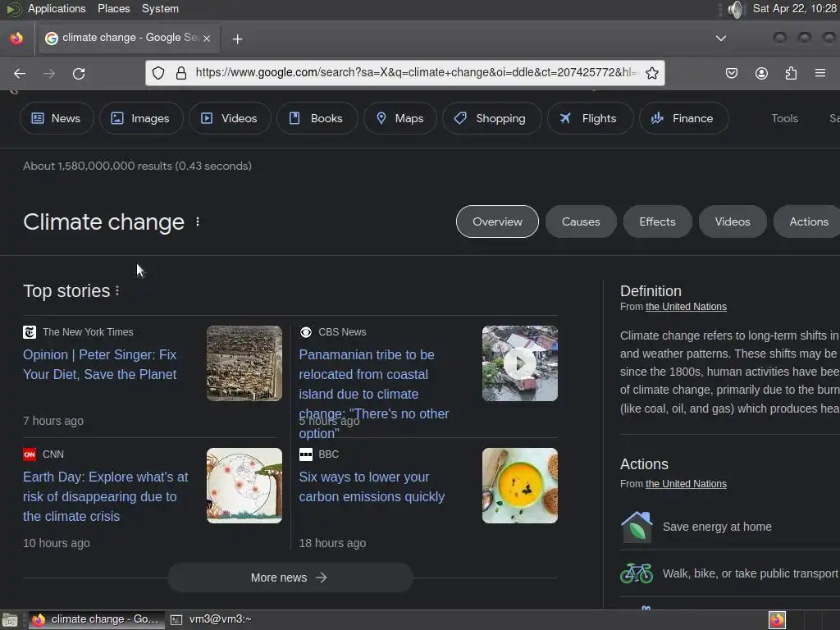Click the clock date Sat Apr 22
840x630 pixels.
794,8
